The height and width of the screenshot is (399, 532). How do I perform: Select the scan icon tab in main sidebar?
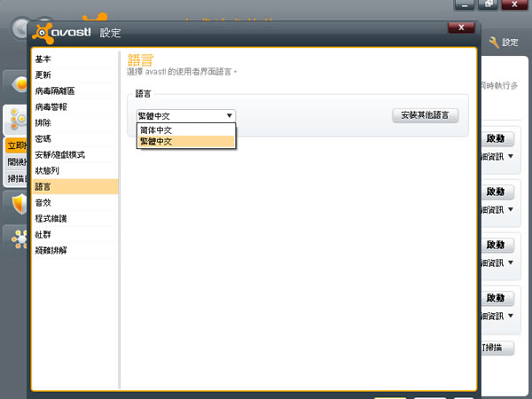click(x=15, y=120)
